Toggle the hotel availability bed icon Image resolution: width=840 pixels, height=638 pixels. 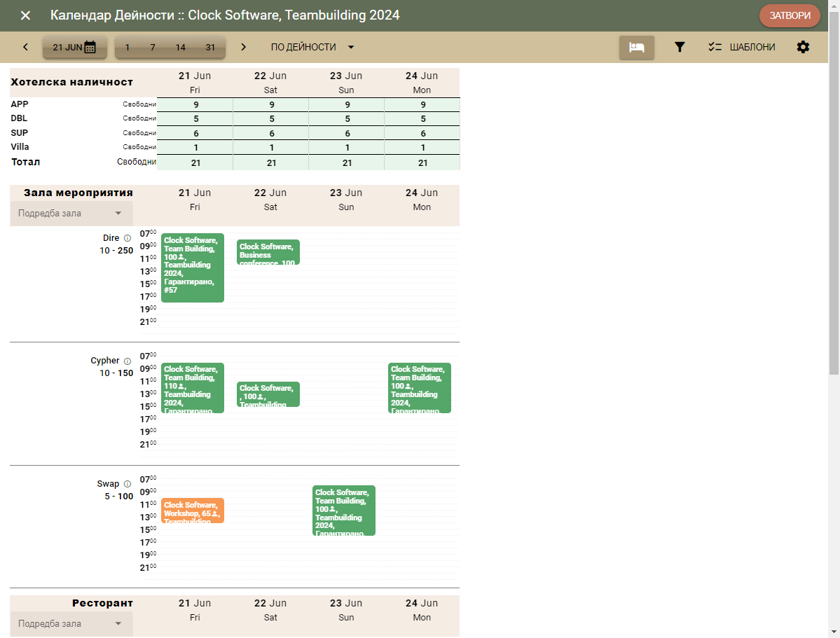point(636,47)
